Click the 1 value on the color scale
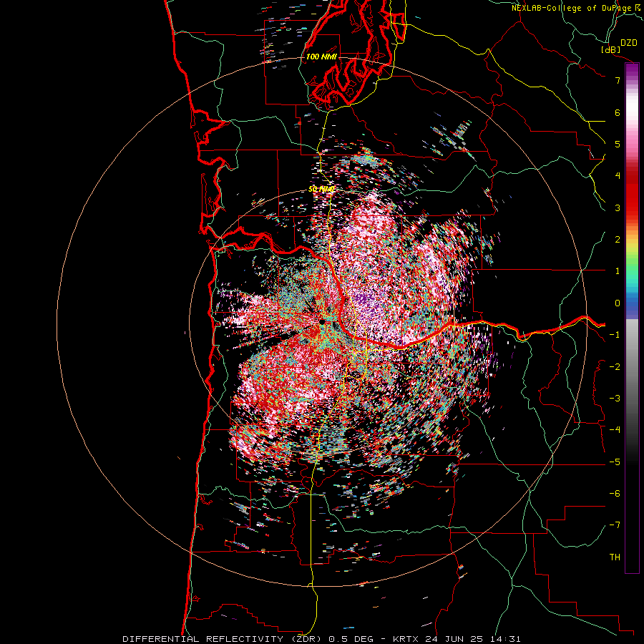The image size is (644, 644). [x=618, y=271]
